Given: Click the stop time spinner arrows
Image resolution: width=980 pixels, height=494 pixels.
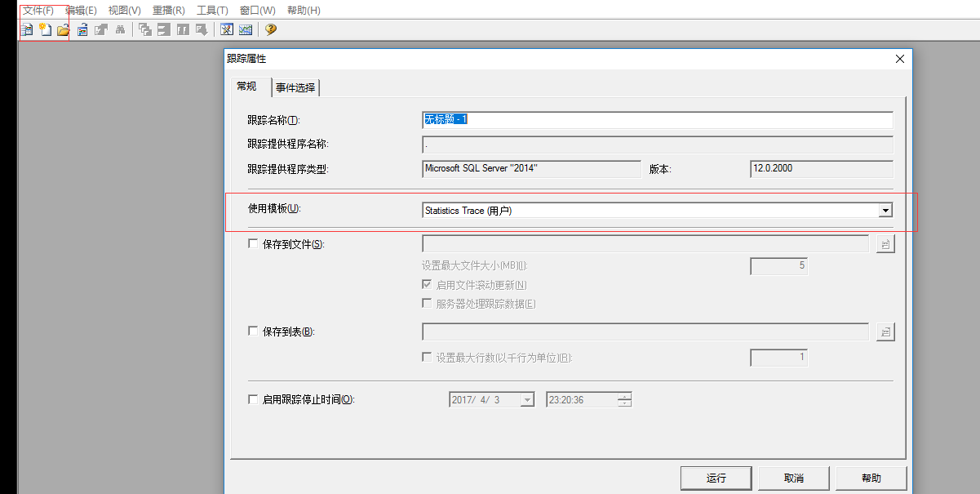Looking at the screenshot, I should click(625, 400).
